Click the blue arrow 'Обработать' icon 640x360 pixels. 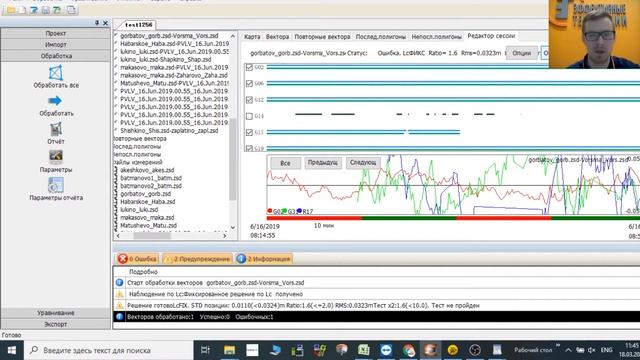(x=55, y=100)
